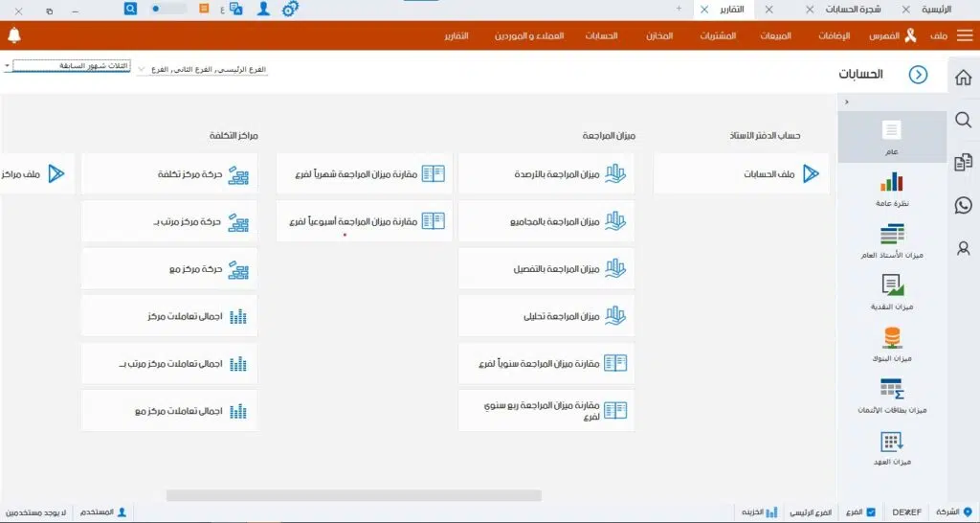Click the settings gears icon in title bar
980x523 pixels.
tap(290, 10)
